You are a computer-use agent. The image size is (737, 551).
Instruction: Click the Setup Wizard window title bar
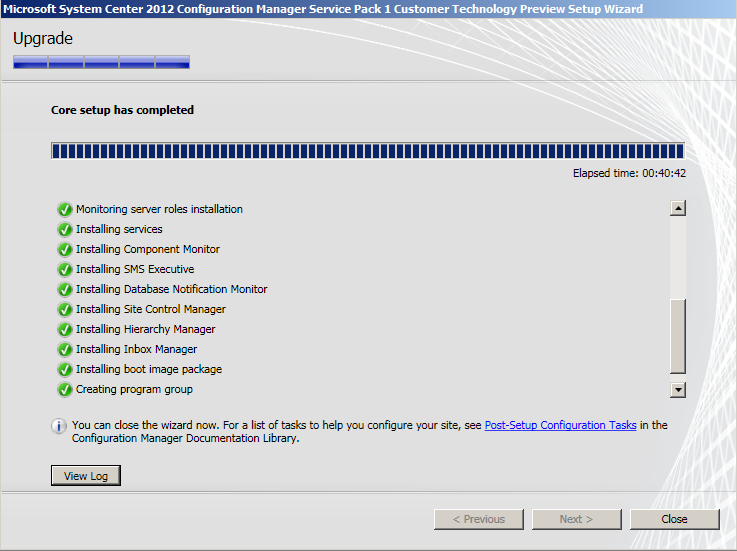[368, 9]
